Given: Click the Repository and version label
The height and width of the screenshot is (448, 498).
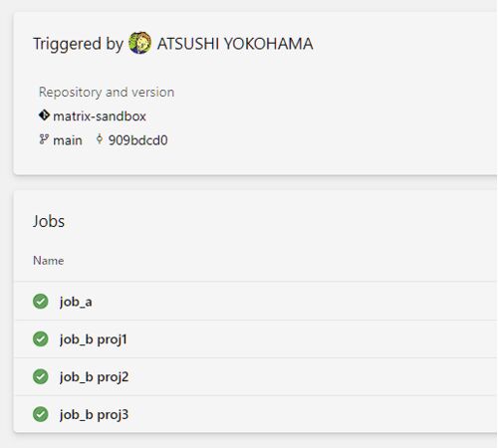Looking at the screenshot, I should coord(107,93).
